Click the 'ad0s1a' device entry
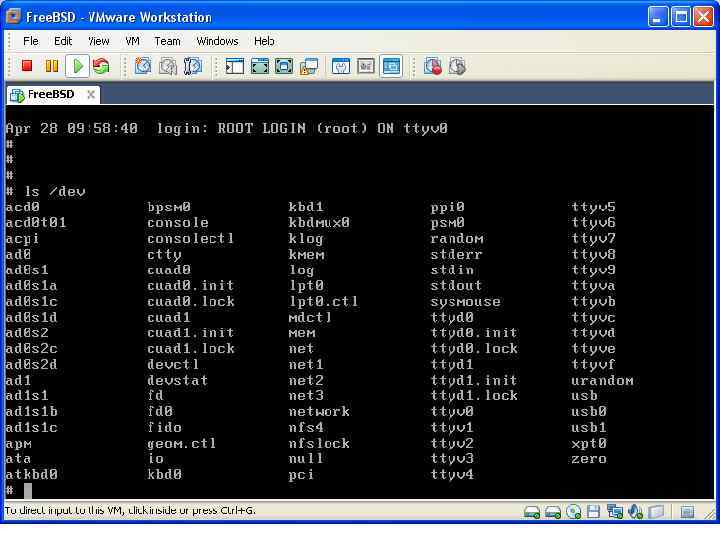 32,286
